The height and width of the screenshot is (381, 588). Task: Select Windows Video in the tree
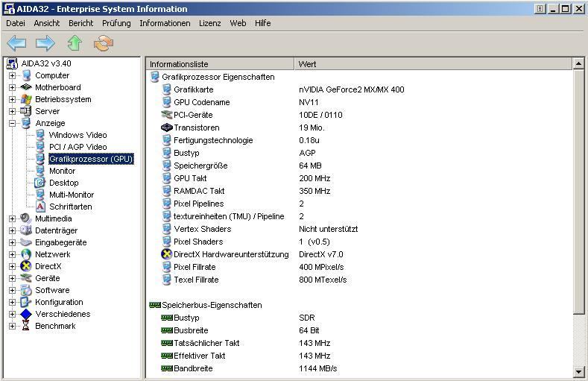click(x=78, y=135)
